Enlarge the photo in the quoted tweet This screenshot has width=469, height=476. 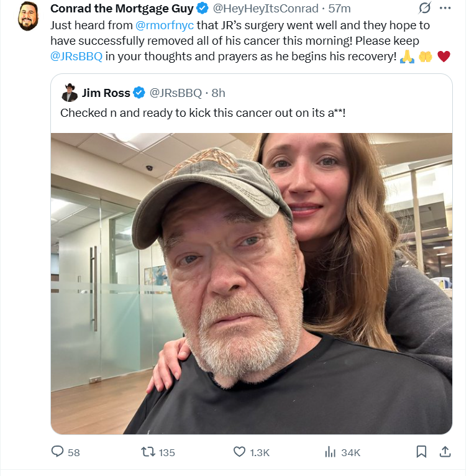coord(251,283)
